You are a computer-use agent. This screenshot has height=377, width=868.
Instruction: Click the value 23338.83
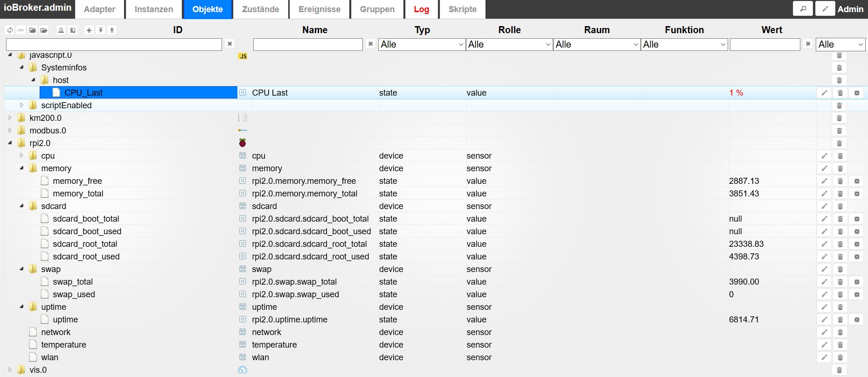tap(746, 244)
